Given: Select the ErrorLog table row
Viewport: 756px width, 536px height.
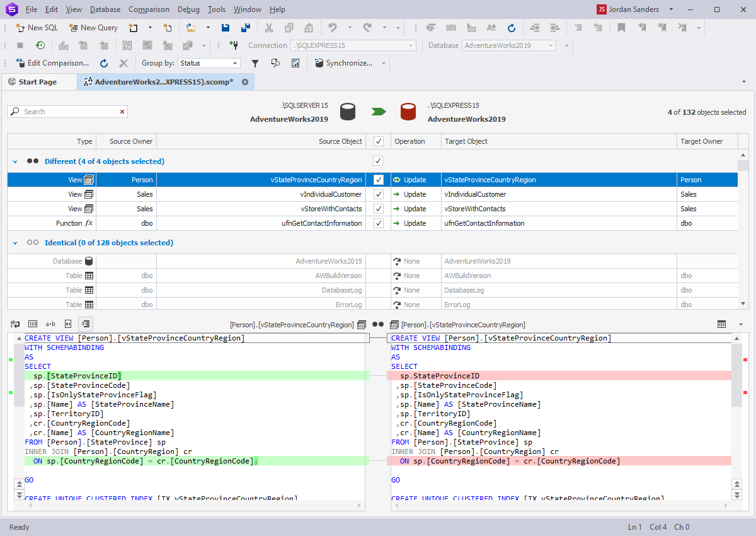Looking at the screenshot, I should click(x=372, y=305).
